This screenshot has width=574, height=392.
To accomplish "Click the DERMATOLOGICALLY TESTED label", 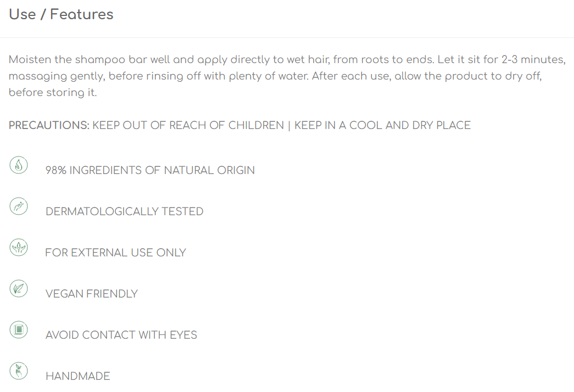I will [125, 211].
